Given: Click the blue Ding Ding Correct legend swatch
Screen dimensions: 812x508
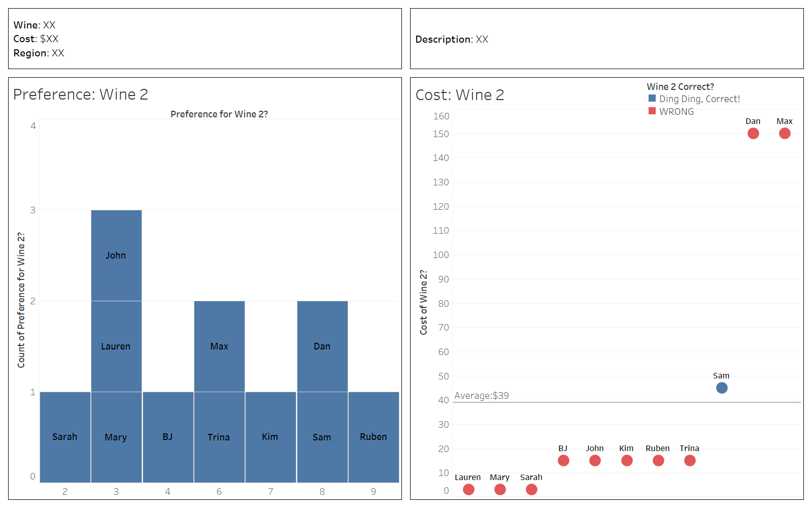Looking at the screenshot, I should point(652,99).
